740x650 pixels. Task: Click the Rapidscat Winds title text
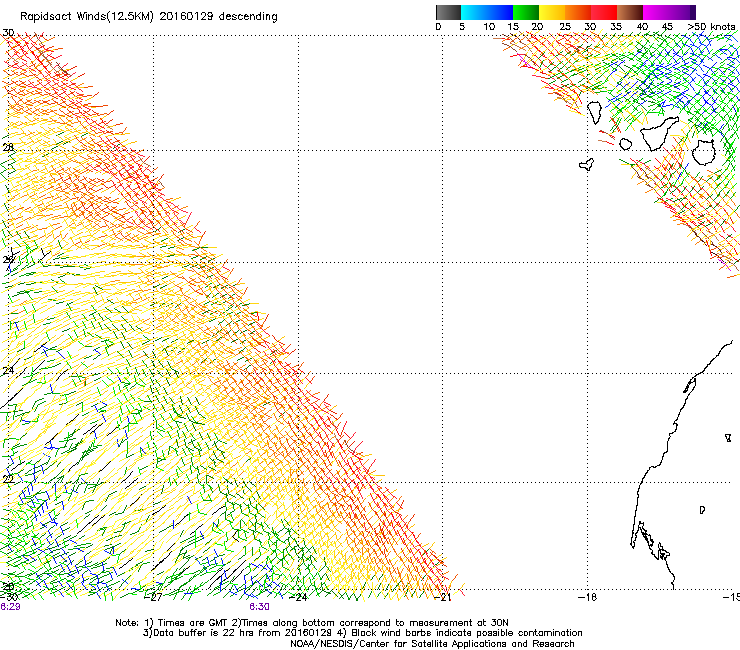coord(149,16)
